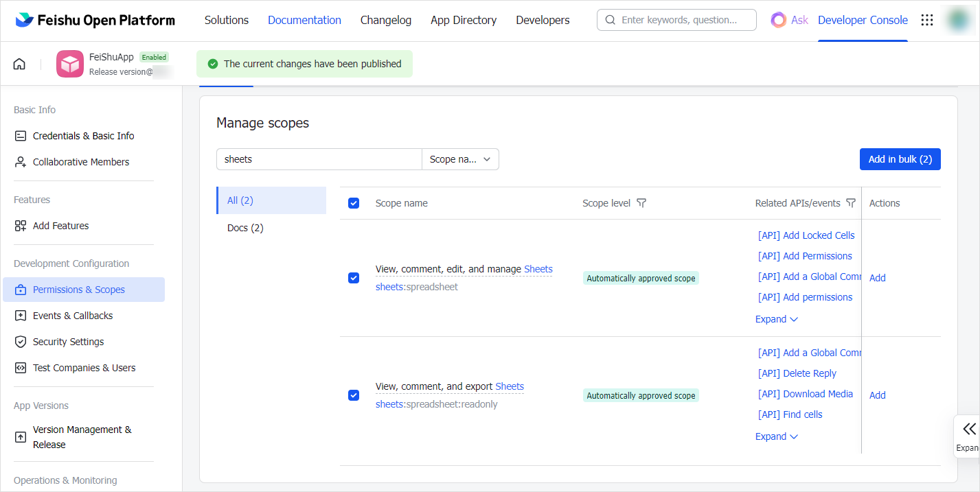Click the Feishu Open Platform logo
The image size is (980, 492).
click(95, 20)
